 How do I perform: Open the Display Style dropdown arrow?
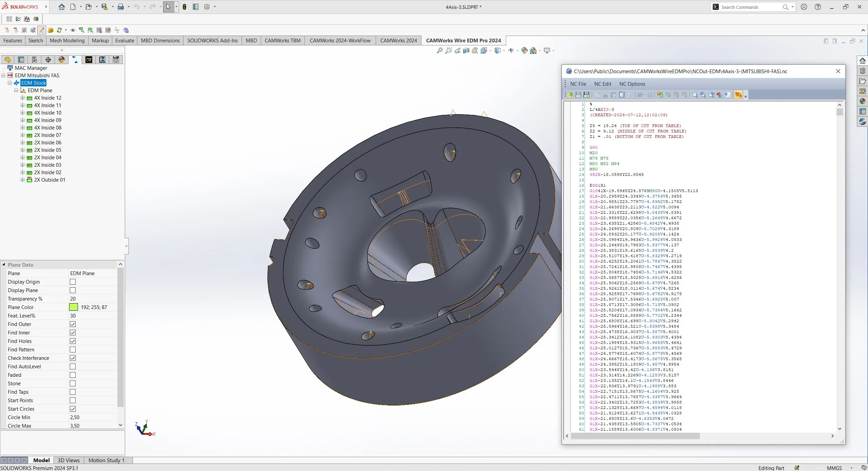(504, 50)
